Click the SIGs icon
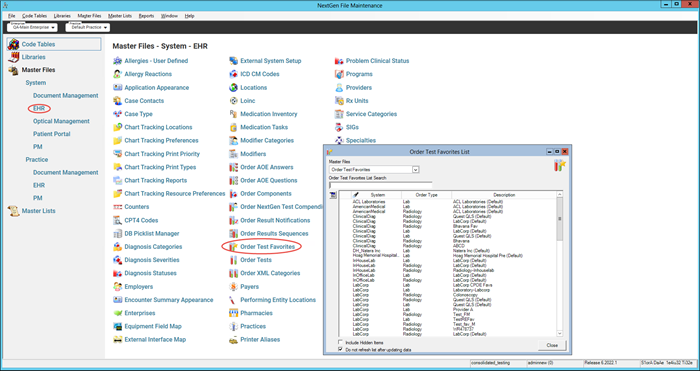700x371 pixels. (x=339, y=127)
